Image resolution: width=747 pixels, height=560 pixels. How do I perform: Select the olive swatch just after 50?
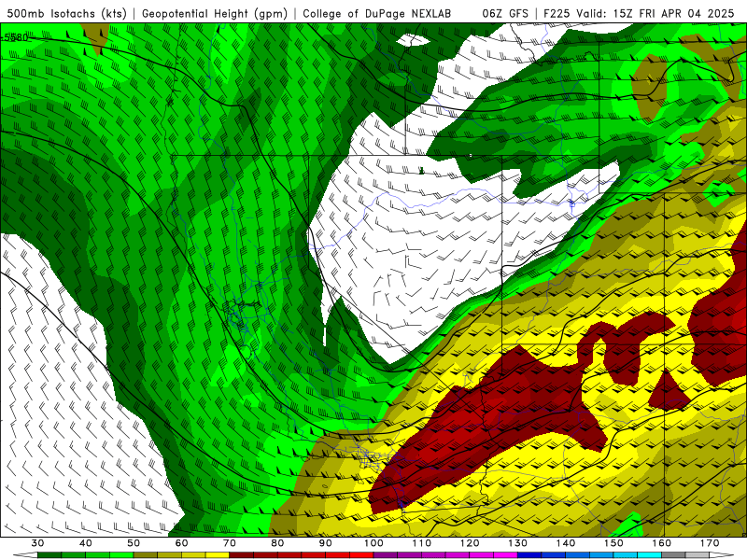click(146, 555)
